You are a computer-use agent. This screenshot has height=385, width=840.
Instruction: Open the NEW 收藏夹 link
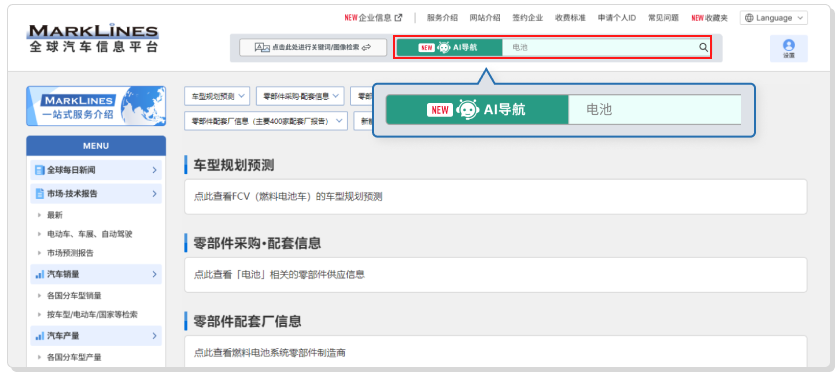pos(709,18)
